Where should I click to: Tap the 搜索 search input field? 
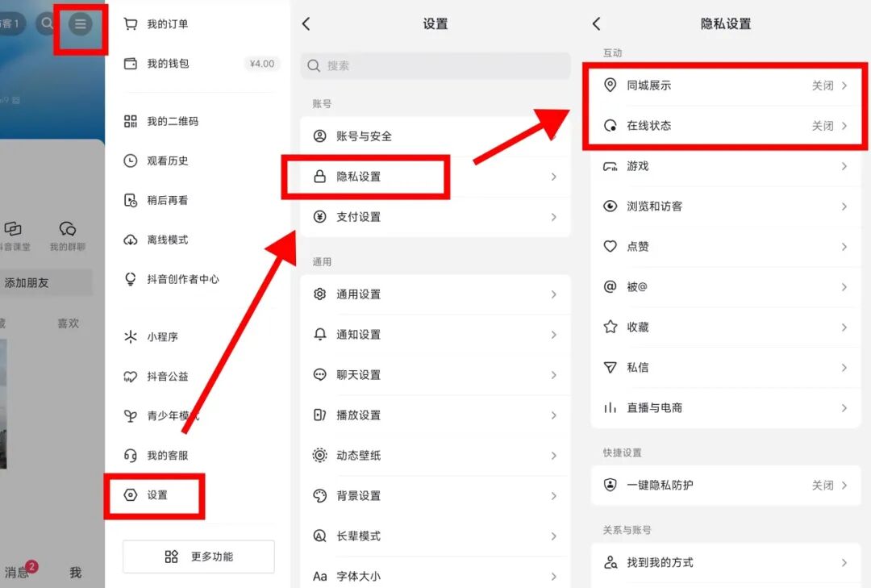coord(435,66)
